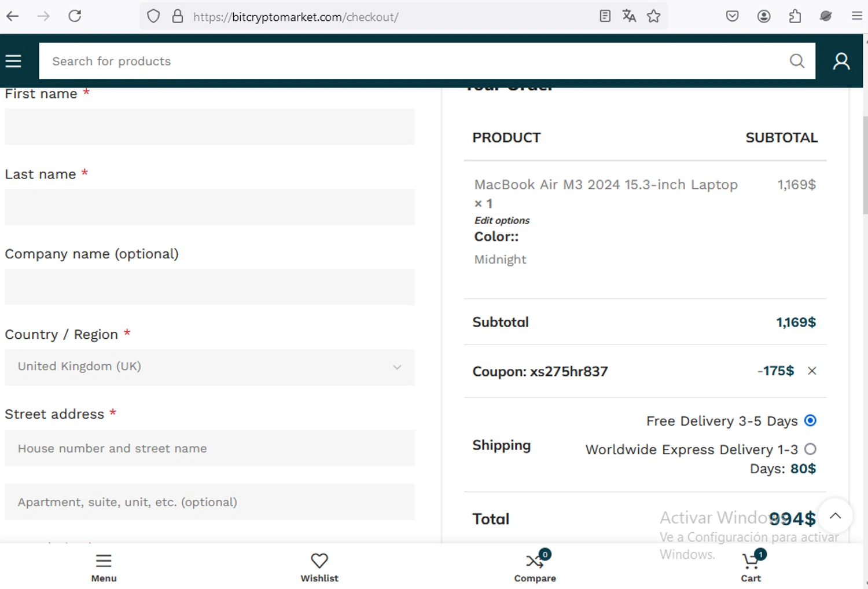Image resolution: width=868 pixels, height=589 pixels.
Task: Select Free Delivery 3-5 Days option
Action: [x=810, y=420]
